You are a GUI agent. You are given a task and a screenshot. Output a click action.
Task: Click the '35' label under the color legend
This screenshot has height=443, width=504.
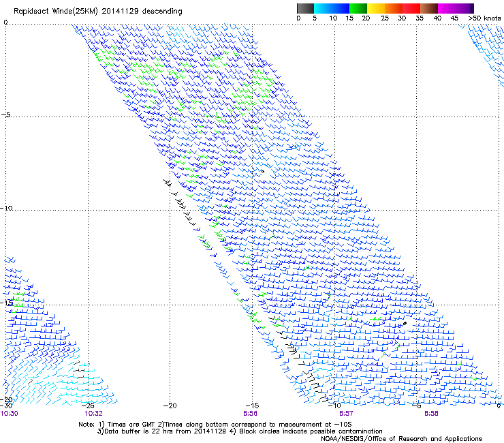coord(420,18)
